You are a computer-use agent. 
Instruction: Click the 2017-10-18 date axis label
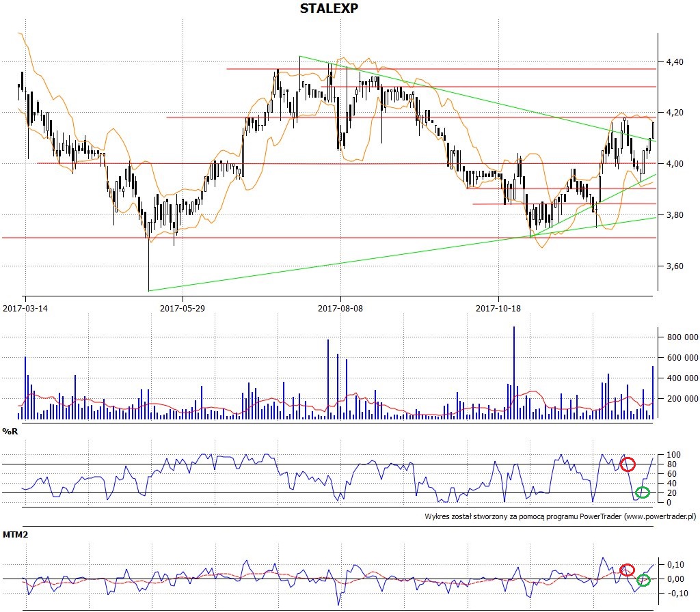pos(498,308)
